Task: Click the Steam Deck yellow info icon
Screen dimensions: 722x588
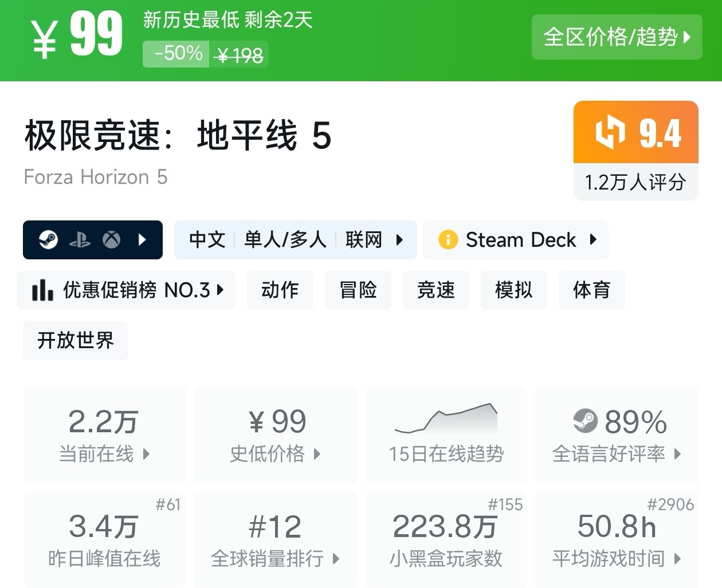Action: tap(448, 240)
